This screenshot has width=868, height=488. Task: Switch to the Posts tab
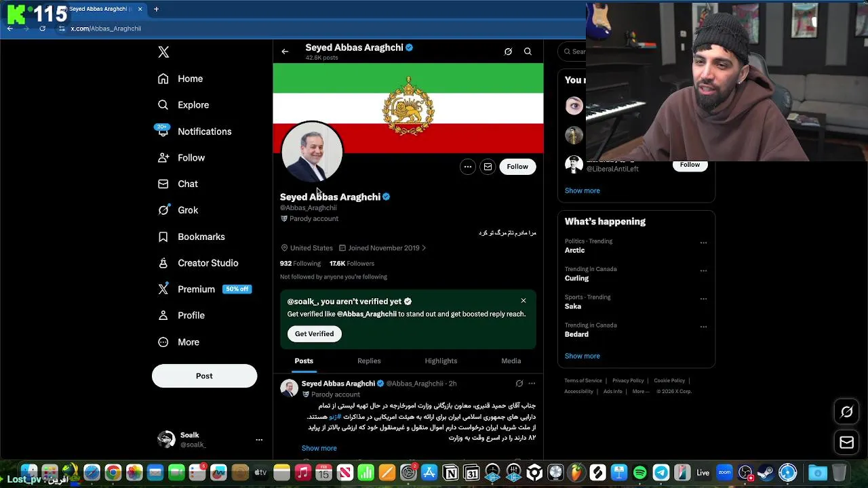point(304,361)
